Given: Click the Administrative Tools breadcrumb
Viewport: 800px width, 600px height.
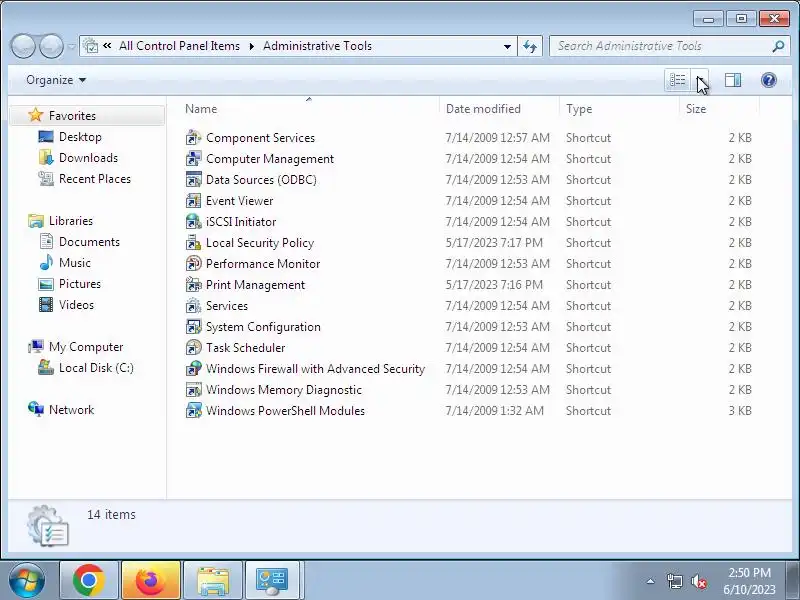Looking at the screenshot, I should tap(317, 46).
